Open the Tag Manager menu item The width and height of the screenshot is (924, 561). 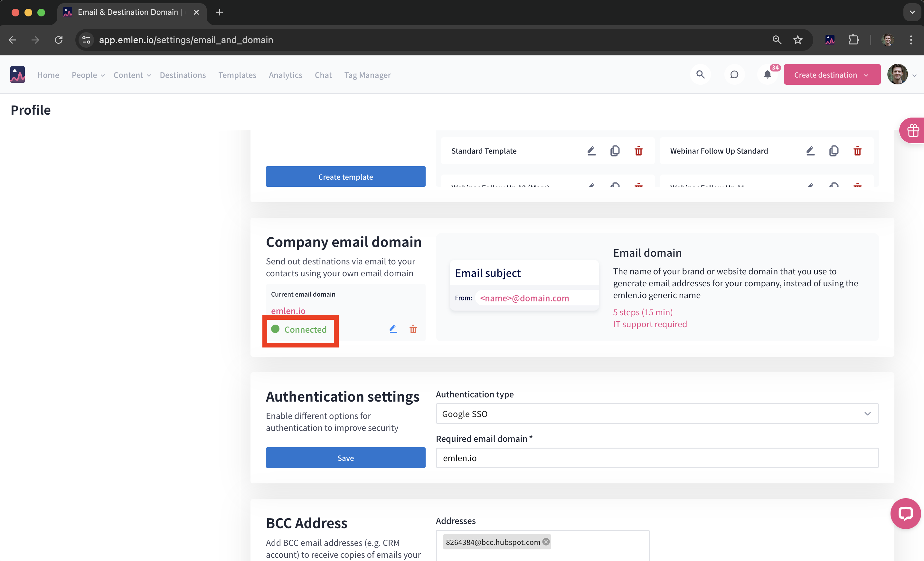click(367, 75)
